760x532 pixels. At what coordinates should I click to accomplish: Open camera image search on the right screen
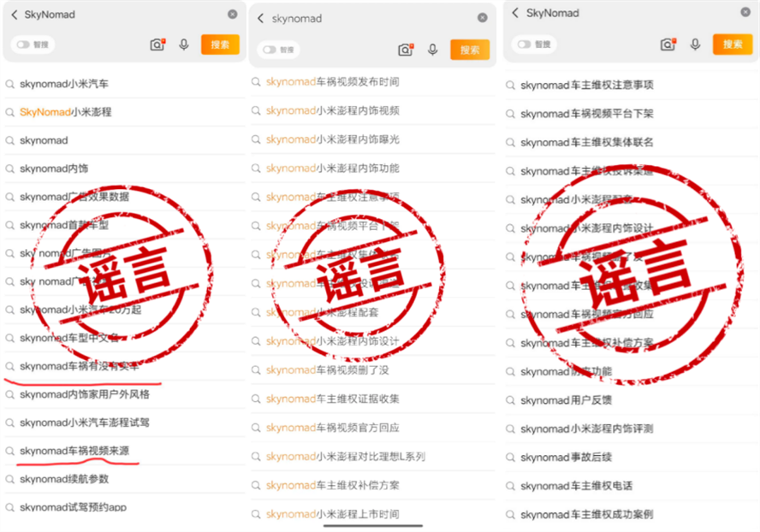(x=668, y=44)
